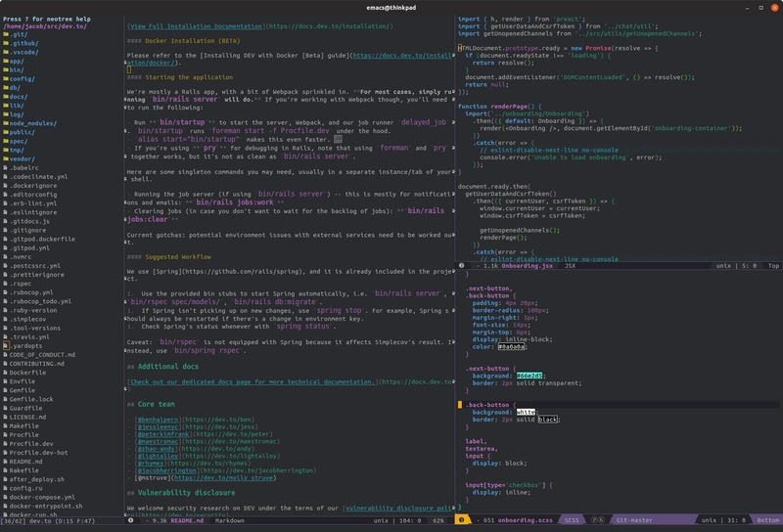
Task: Click the '## Additional docs' heading
Action: 162,367
